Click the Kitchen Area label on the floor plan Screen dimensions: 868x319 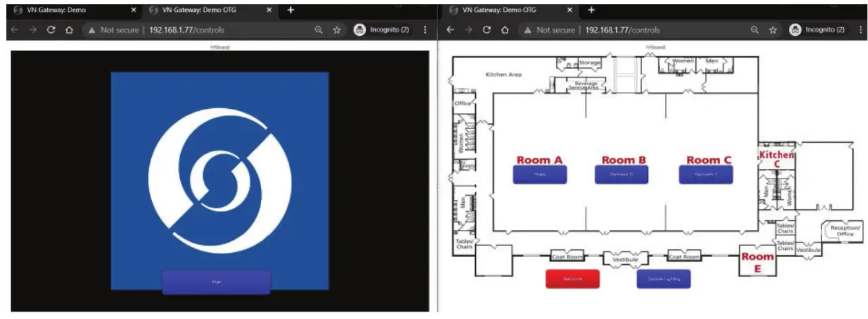point(504,74)
